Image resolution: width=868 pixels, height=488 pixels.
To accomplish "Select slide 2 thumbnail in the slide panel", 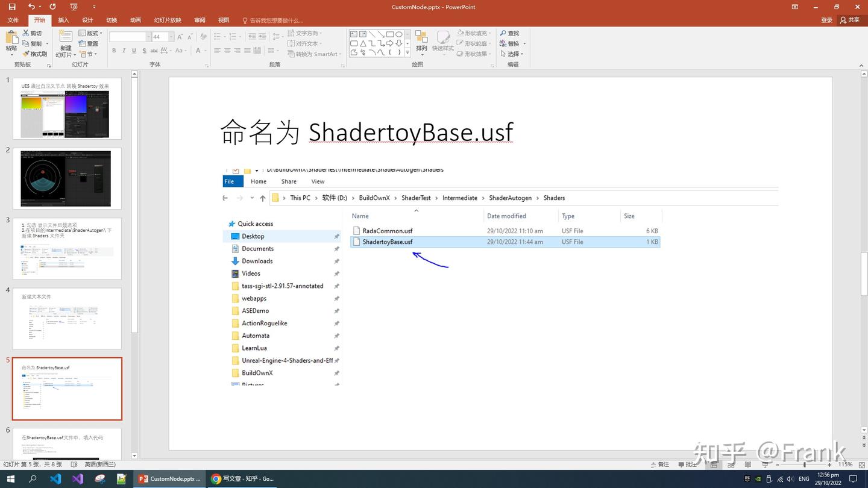I will coord(65,178).
